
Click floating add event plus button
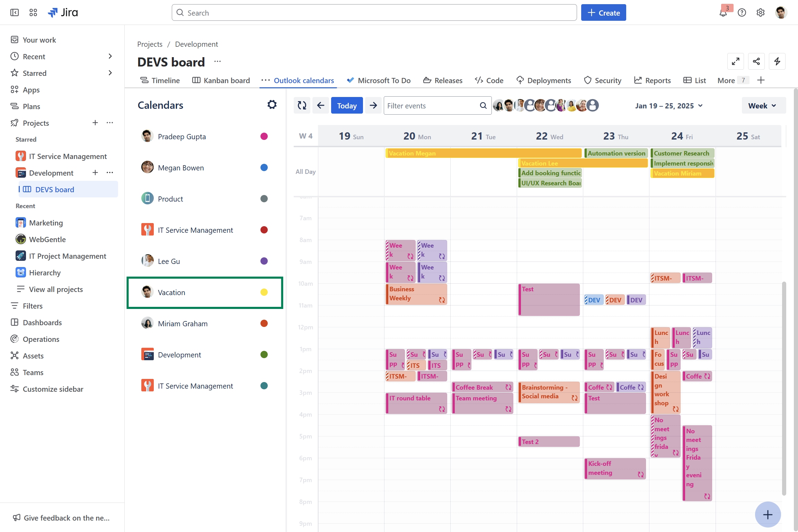click(768, 515)
